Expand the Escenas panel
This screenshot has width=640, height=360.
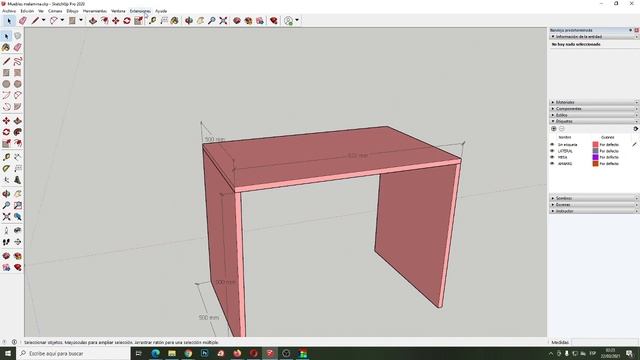(593, 205)
